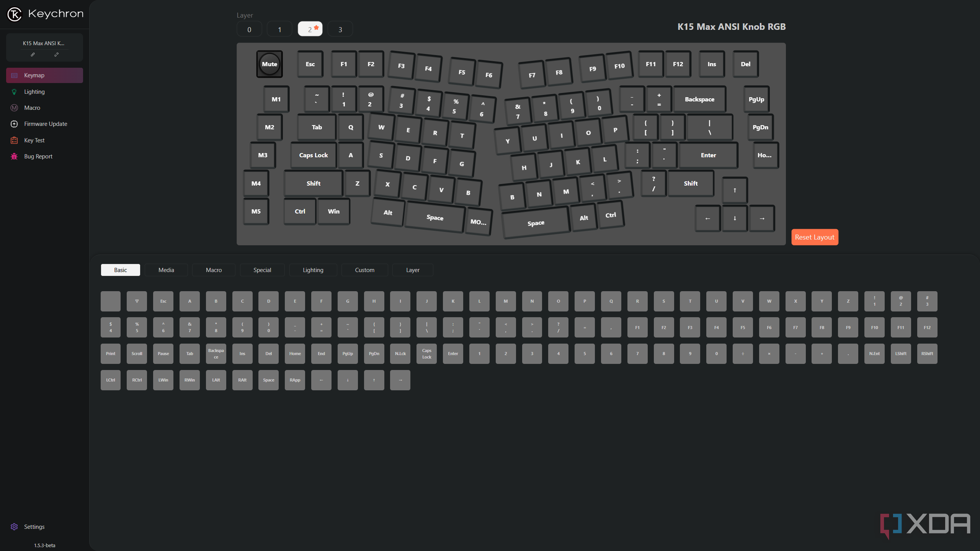Switch to the Lighting keymap tab

pos(312,269)
